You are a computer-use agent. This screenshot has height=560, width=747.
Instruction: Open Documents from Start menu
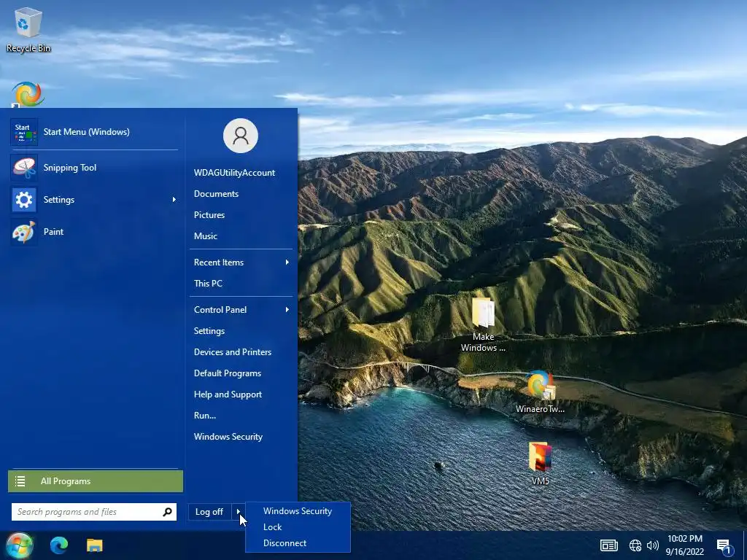click(216, 194)
